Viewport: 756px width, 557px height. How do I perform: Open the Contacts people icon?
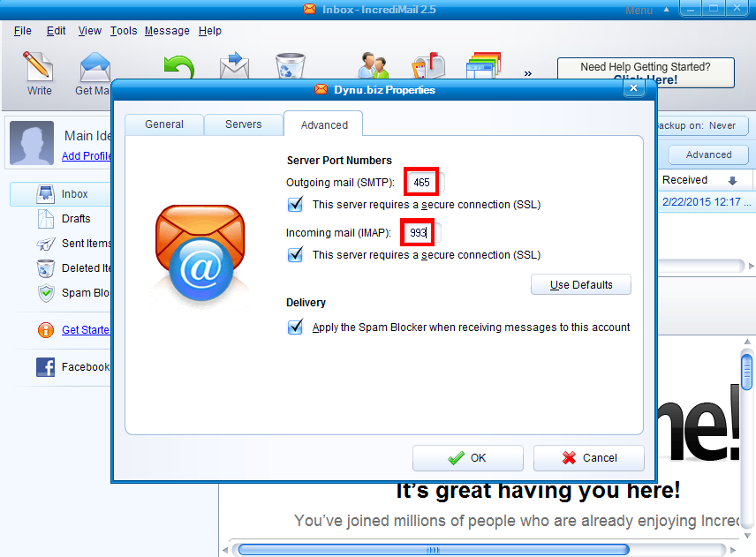[x=374, y=65]
